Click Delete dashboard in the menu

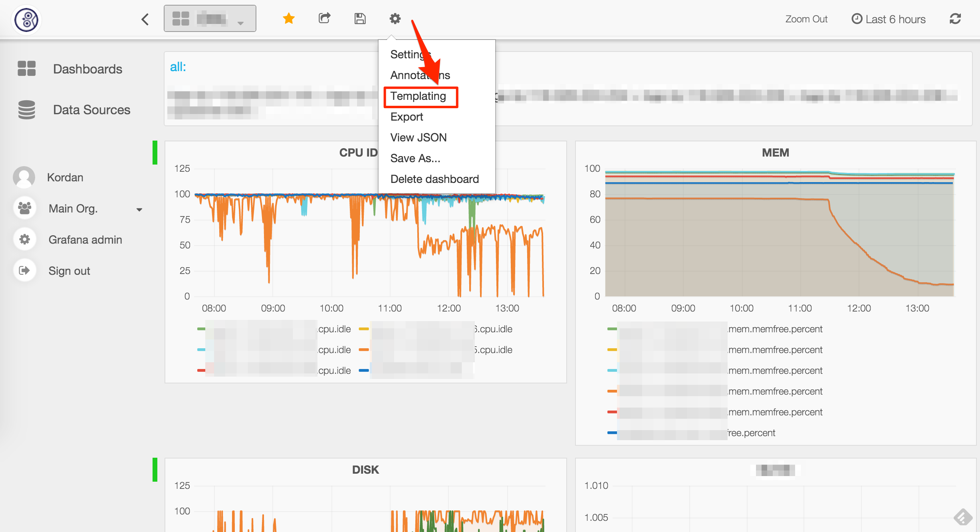pos(434,179)
